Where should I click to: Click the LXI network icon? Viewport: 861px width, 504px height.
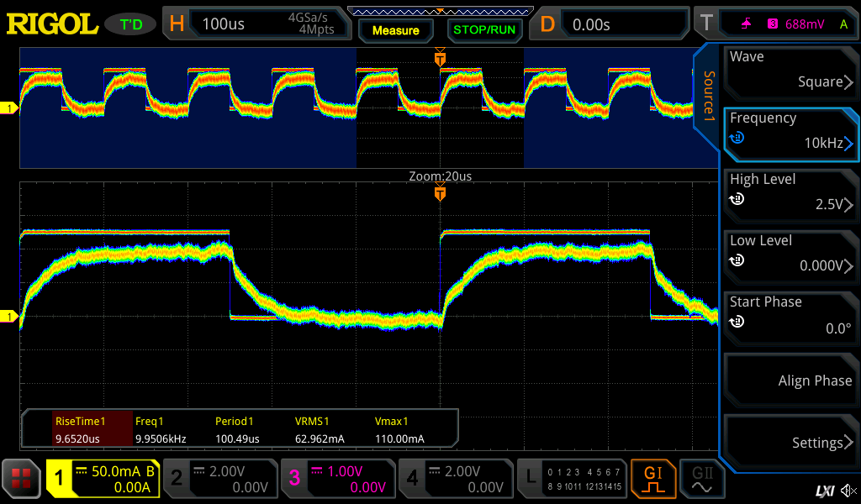click(x=824, y=490)
